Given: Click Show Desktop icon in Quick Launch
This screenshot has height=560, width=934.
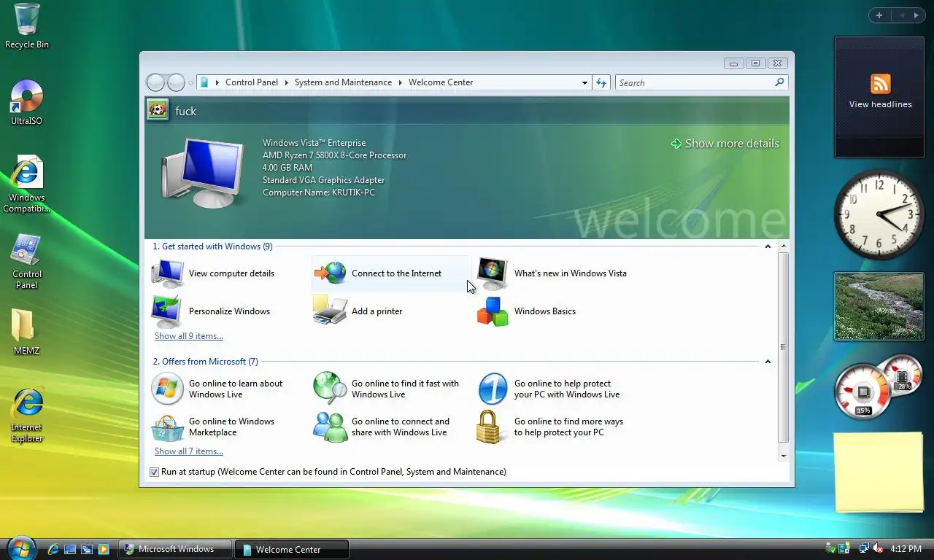Looking at the screenshot, I should tap(70, 549).
